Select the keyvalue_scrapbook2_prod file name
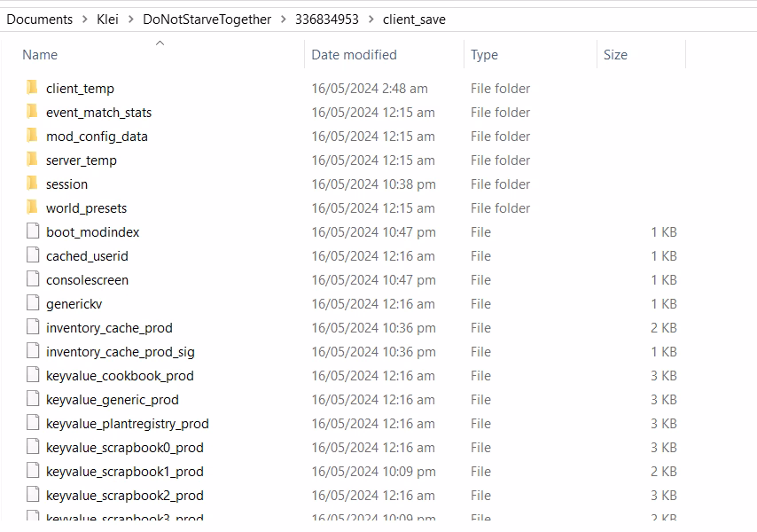The width and height of the screenshot is (757, 532). 125,496
